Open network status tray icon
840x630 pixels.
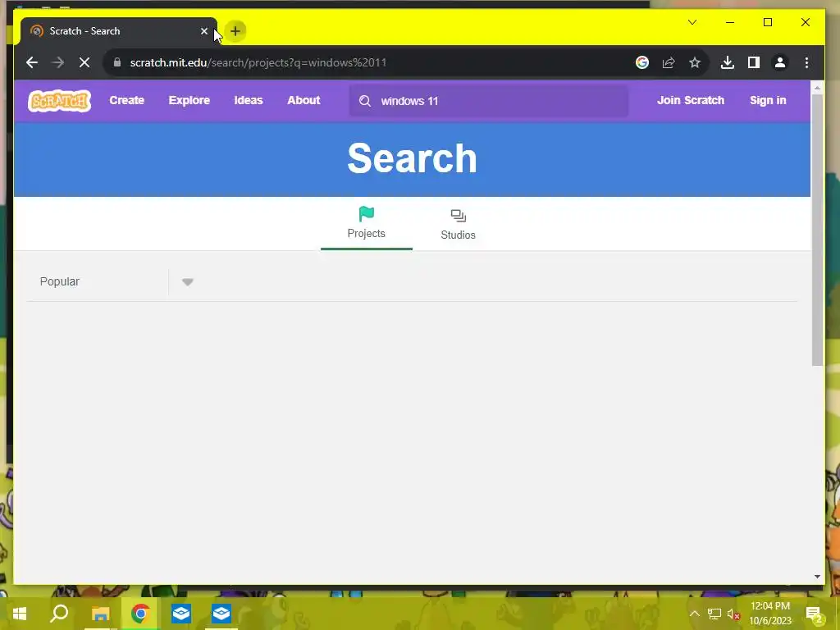[x=714, y=614]
